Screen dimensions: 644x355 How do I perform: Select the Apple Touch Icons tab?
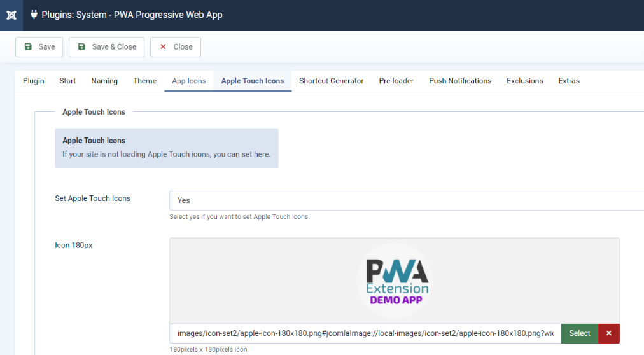point(253,81)
